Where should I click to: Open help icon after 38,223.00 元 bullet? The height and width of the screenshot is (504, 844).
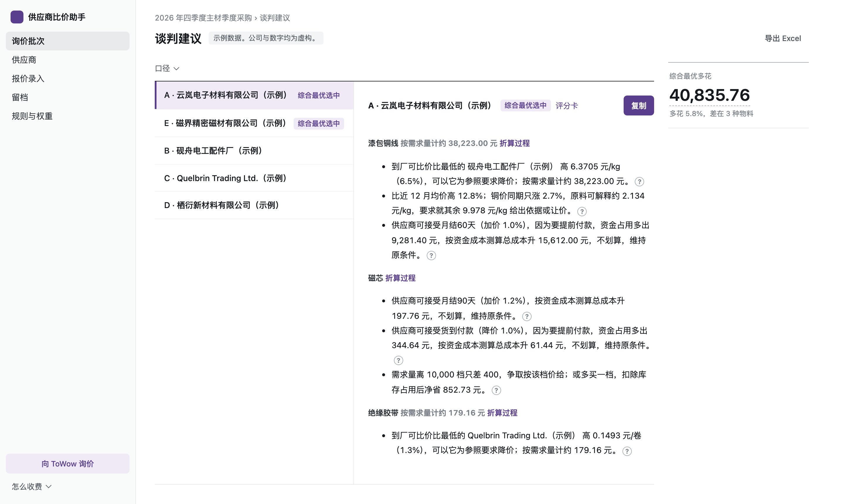(639, 182)
